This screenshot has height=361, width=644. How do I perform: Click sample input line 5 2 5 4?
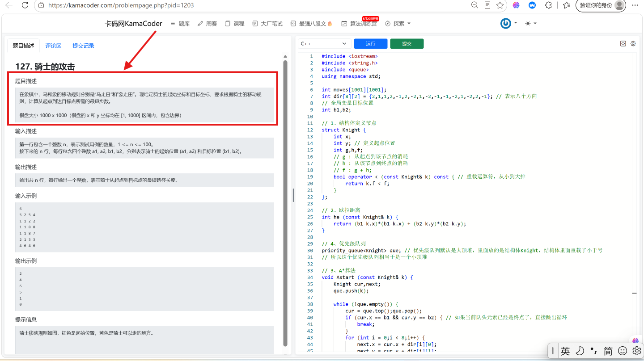coord(27,215)
